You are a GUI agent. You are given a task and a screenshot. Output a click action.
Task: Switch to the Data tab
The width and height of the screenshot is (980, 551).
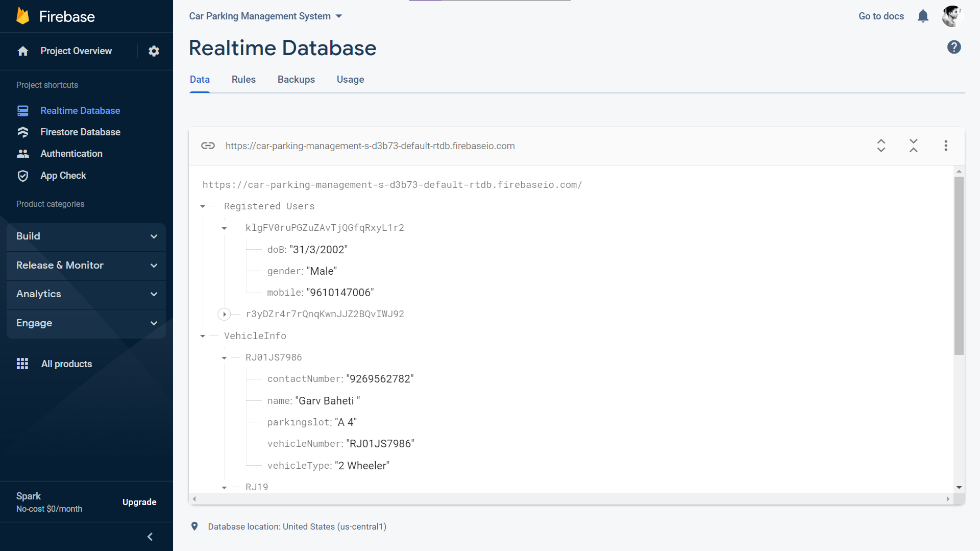point(200,80)
